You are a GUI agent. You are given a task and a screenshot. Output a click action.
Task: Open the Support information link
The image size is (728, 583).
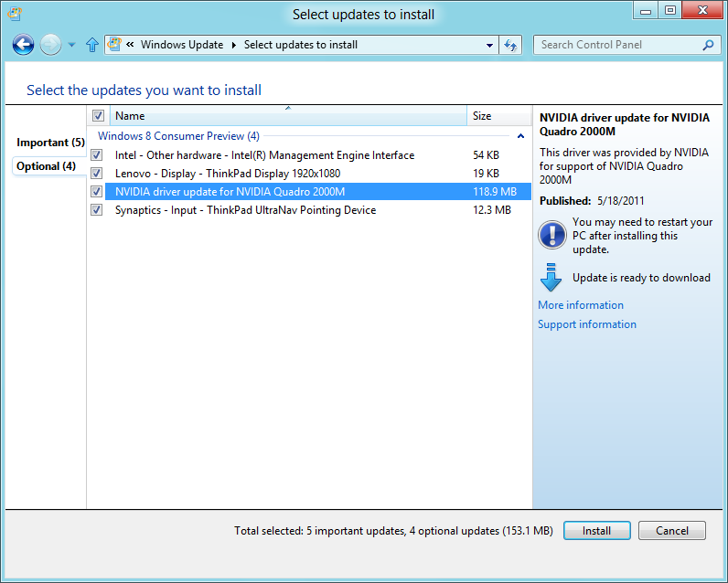pyautogui.click(x=587, y=324)
